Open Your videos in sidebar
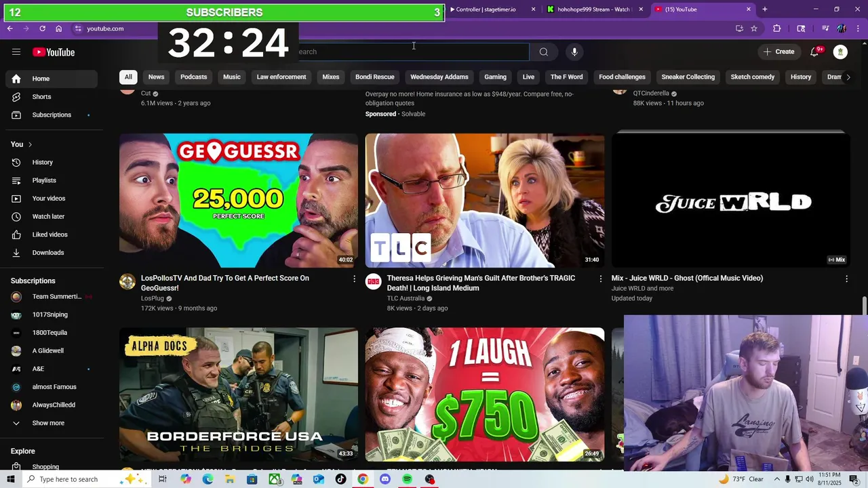 tap(51, 199)
